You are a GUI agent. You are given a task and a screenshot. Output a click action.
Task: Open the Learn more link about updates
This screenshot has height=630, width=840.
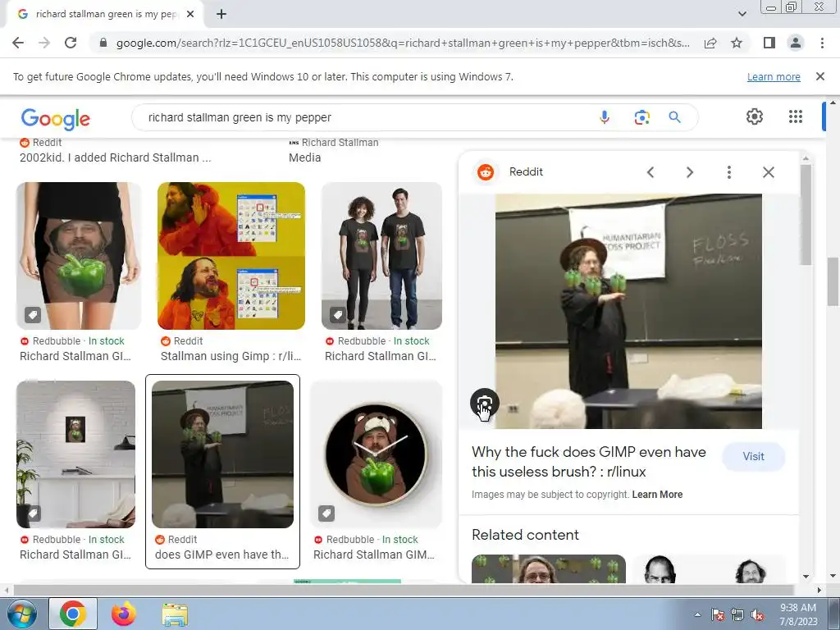click(774, 76)
